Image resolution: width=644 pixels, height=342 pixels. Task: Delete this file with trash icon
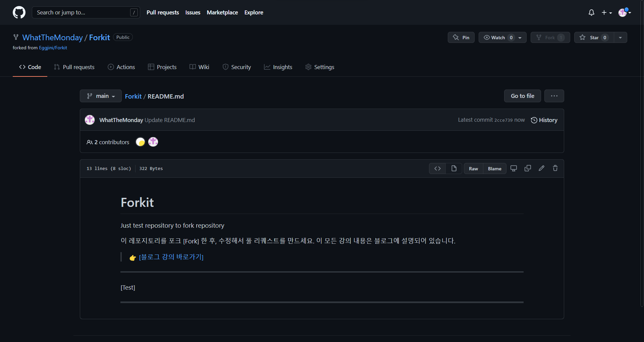(x=555, y=168)
